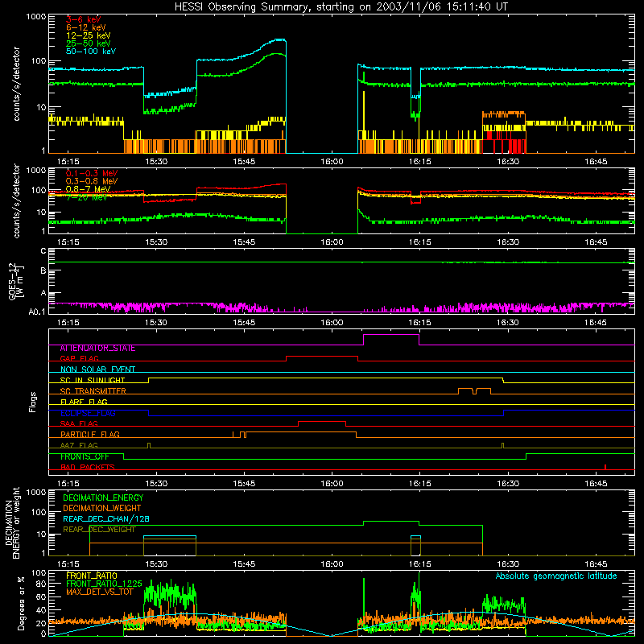Click the HESSI Observing Summary title text
Image resolution: width=644 pixels, height=644 pixels.
coord(341,7)
